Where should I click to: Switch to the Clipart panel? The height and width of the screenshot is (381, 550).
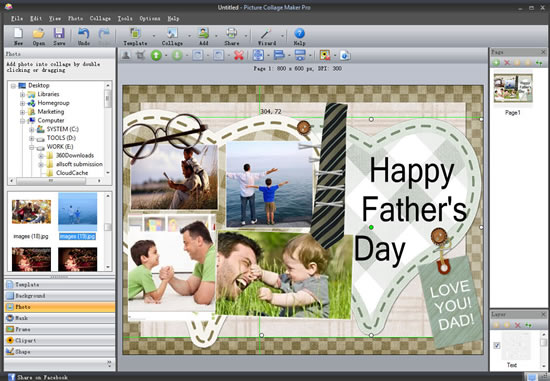point(60,340)
